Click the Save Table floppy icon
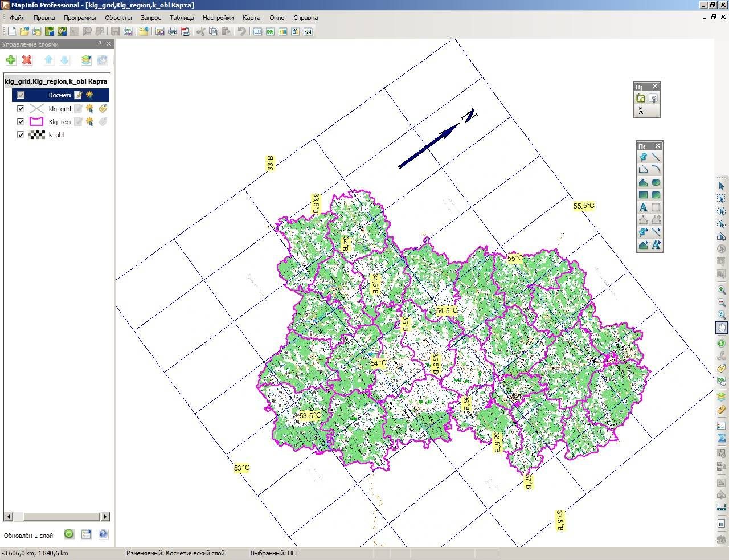 coord(115,31)
